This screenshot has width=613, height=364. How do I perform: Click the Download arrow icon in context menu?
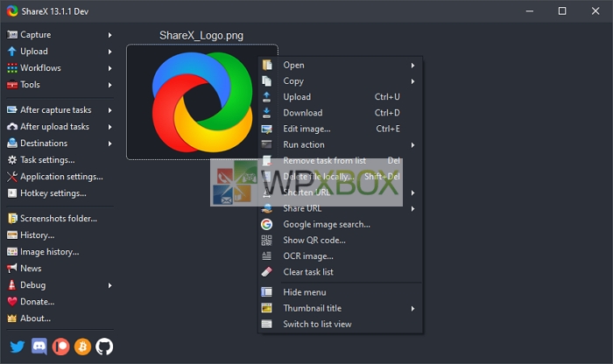[266, 113]
